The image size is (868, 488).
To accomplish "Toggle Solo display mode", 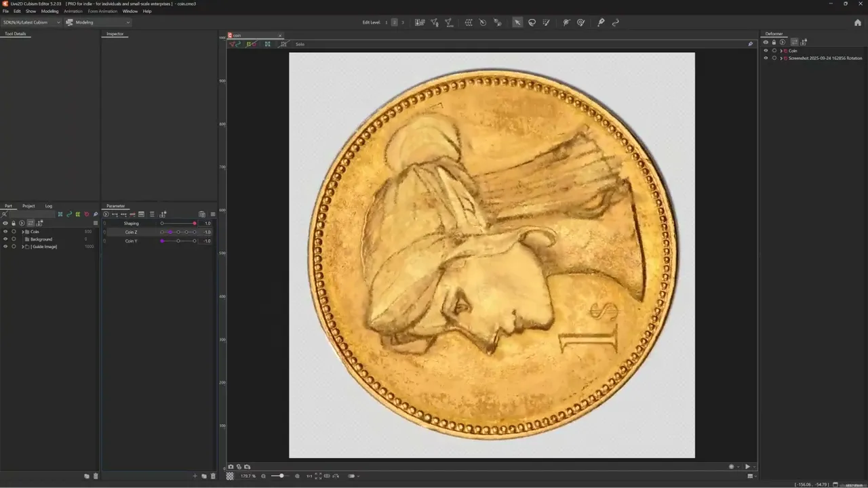I will 300,44.
